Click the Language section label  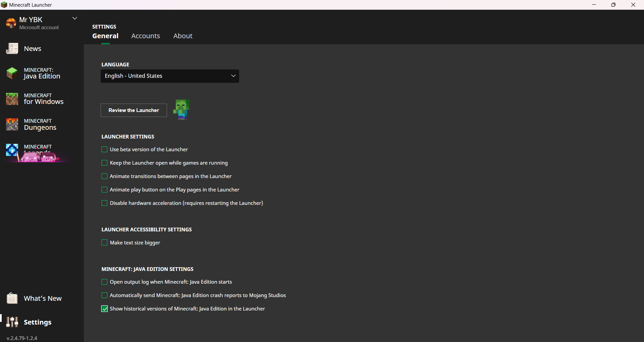click(x=115, y=65)
